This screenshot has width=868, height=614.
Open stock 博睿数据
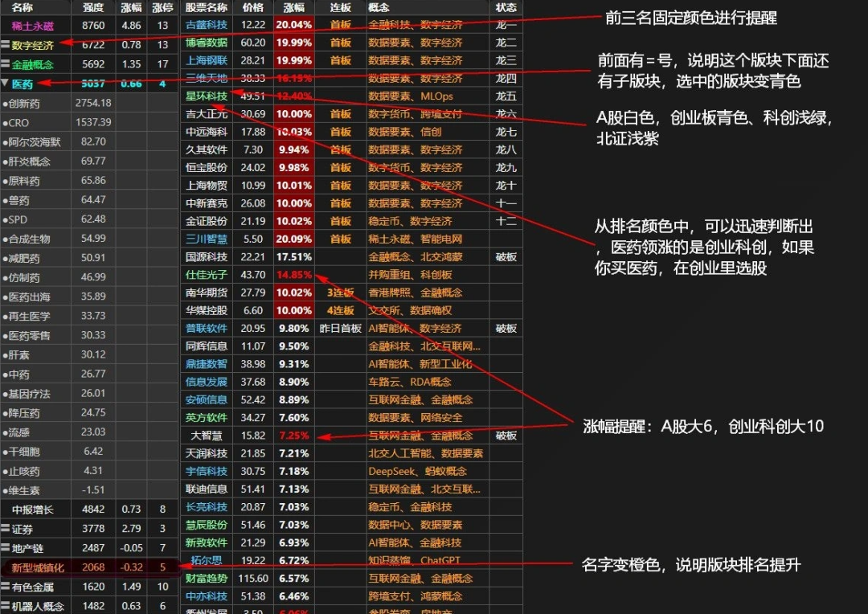coord(207,43)
